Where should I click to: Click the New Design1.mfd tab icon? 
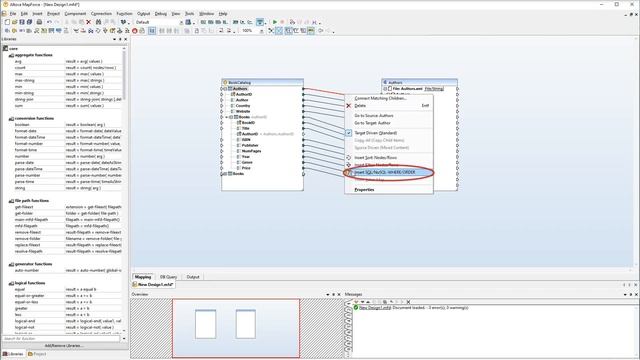[x=135, y=284]
